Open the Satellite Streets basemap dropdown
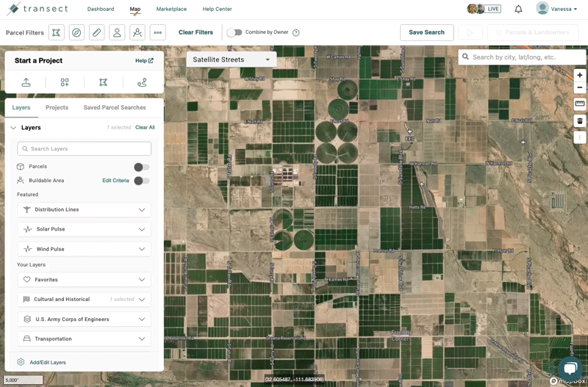This screenshot has width=588, height=387. (x=231, y=59)
